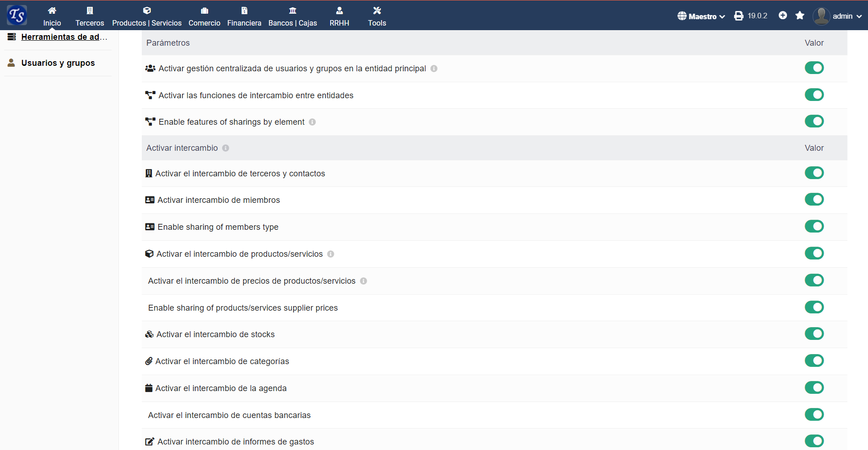Click the calendar icon in agenda row
Screen dimensions: 868x450
click(x=149, y=388)
